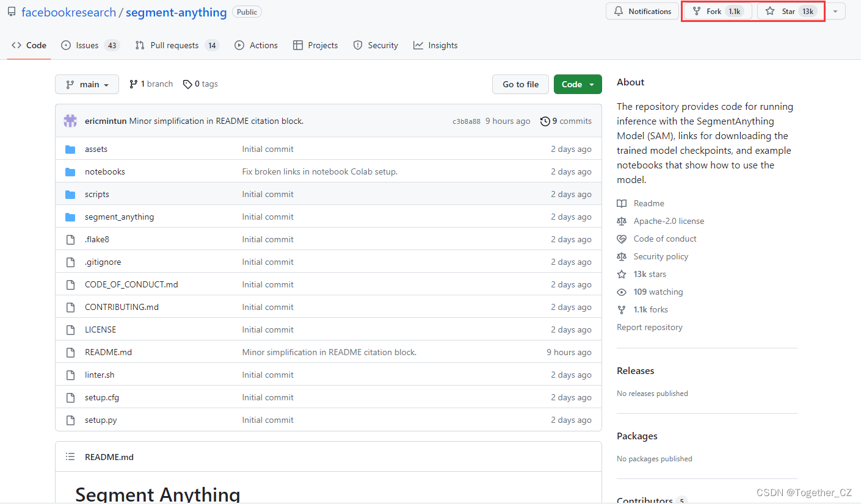This screenshot has height=504, width=861.
Task: Open the 9 commits history link
Action: pyautogui.click(x=566, y=121)
